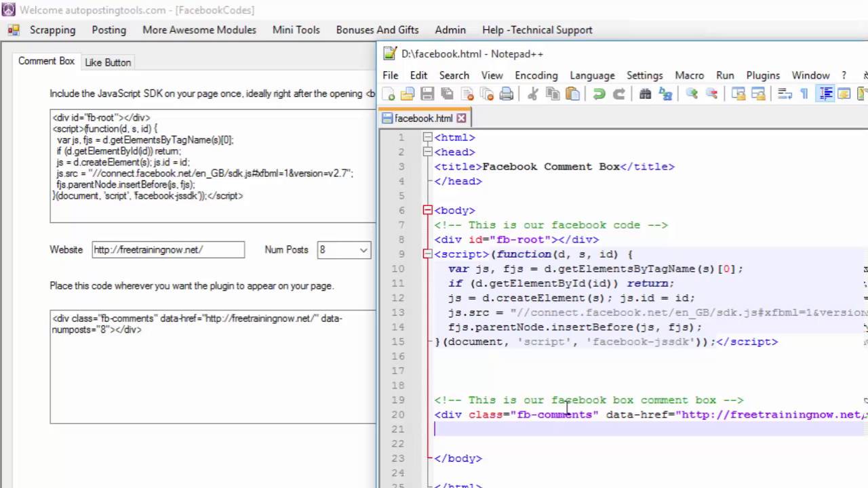The height and width of the screenshot is (488, 868).
Task: Click the Replace toolbar icon
Action: pyautogui.click(x=665, y=94)
